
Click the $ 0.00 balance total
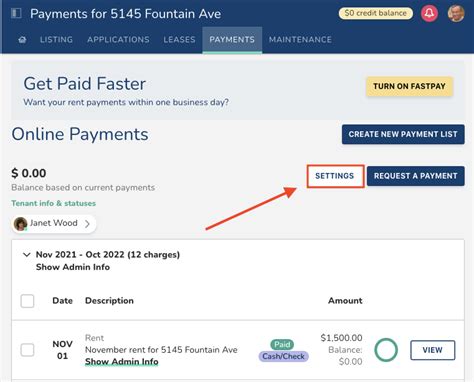29,173
